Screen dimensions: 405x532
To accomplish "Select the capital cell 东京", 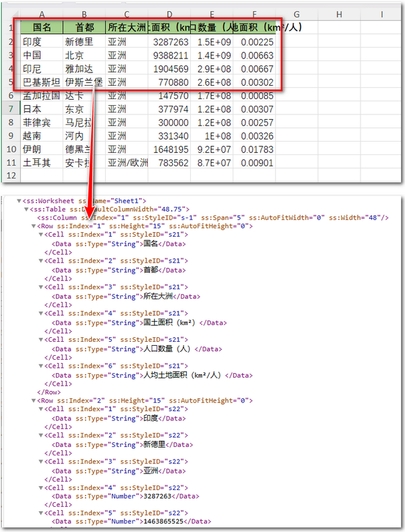I will 84,109.
